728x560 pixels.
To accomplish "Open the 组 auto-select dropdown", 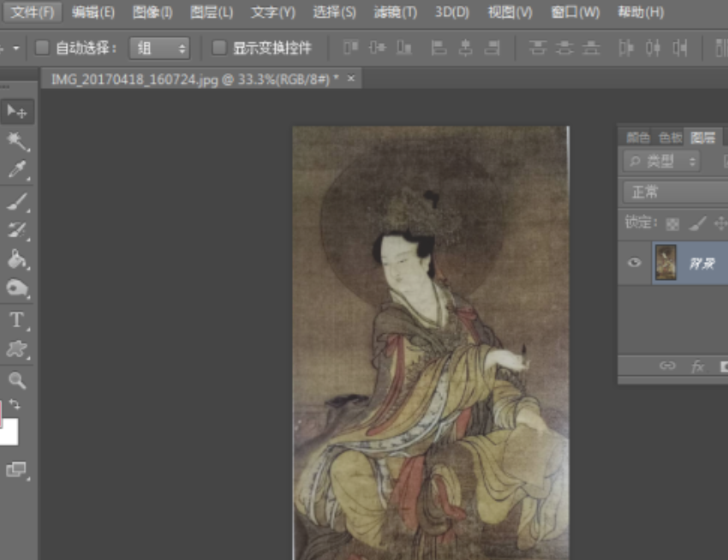I will pos(159,48).
